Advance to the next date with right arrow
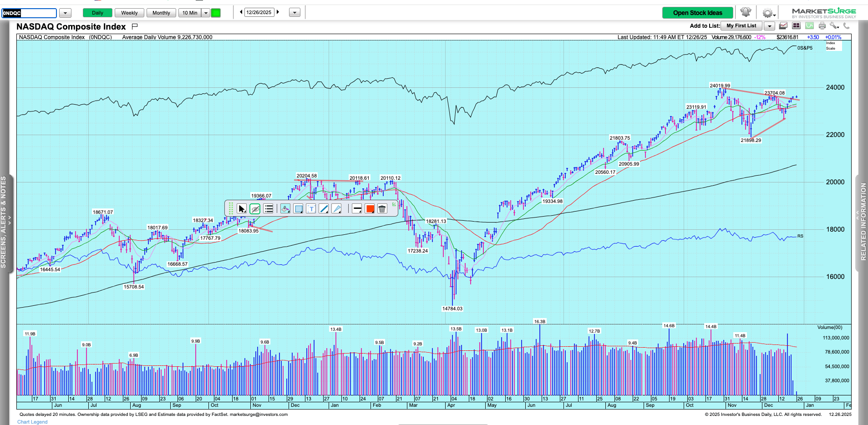 [x=278, y=12]
